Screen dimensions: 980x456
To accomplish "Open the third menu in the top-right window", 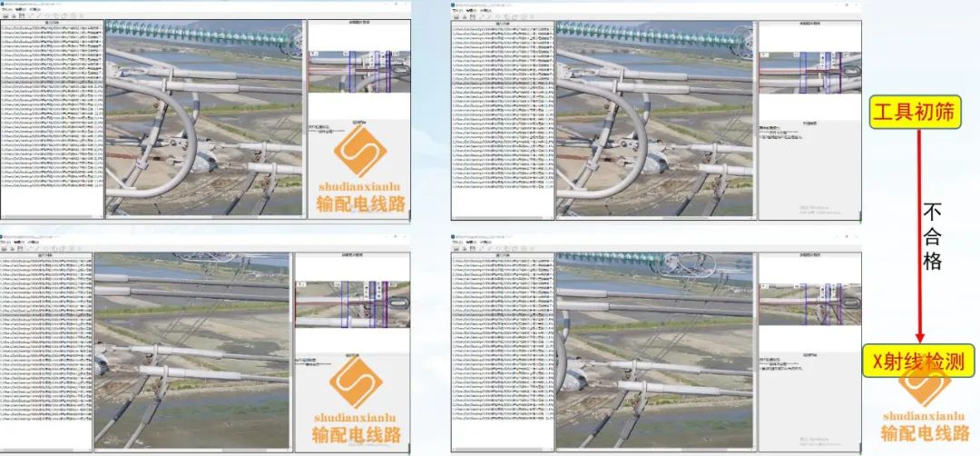I will click(x=485, y=11).
